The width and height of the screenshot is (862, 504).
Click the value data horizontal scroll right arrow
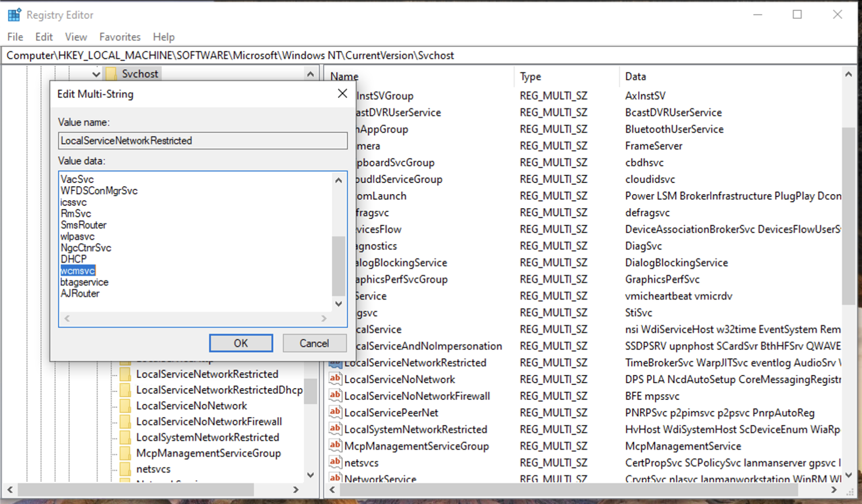click(x=324, y=319)
